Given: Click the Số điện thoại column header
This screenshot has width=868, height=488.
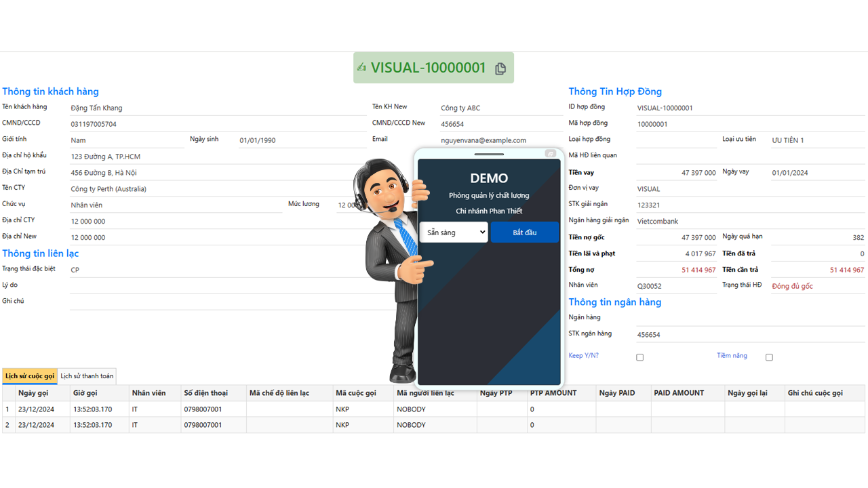Looking at the screenshot, I should (214, 393).
